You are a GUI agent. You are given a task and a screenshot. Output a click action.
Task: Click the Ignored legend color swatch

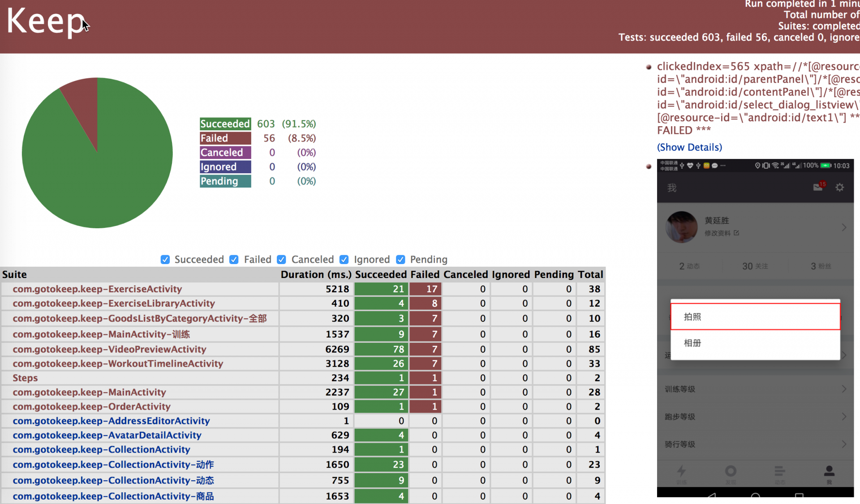coord(225,167)
